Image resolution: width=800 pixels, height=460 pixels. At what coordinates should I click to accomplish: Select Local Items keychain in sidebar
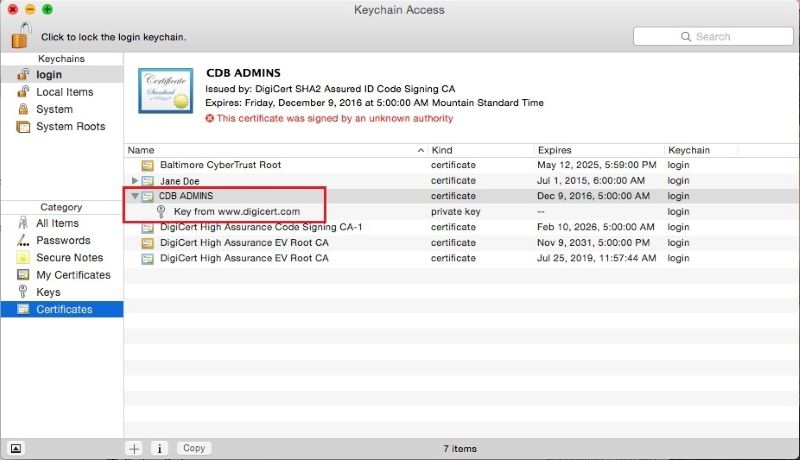tap(64, 92)
